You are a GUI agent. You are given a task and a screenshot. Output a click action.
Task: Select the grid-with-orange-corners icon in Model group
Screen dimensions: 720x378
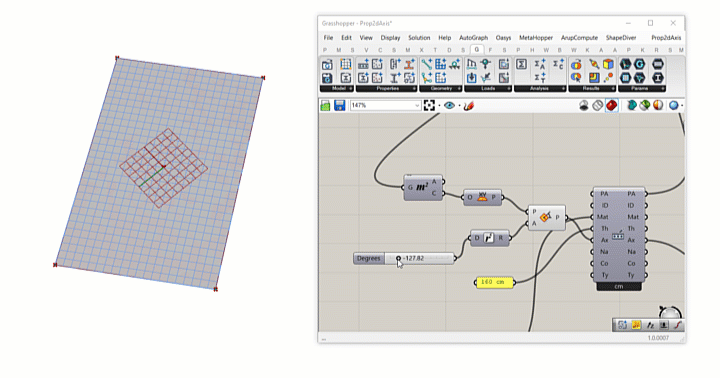pyautogui.click(x=345, y=65)
